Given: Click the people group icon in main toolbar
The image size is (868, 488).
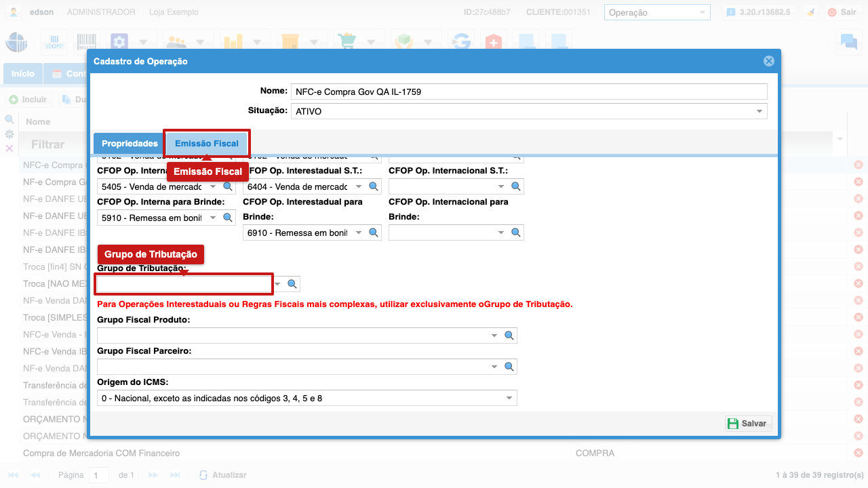Looking at the screenshot, I should [x=176, y=42].
